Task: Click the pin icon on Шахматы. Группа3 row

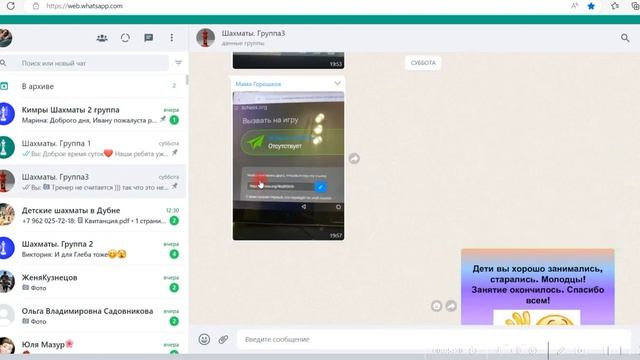Action: click(175, 187)
